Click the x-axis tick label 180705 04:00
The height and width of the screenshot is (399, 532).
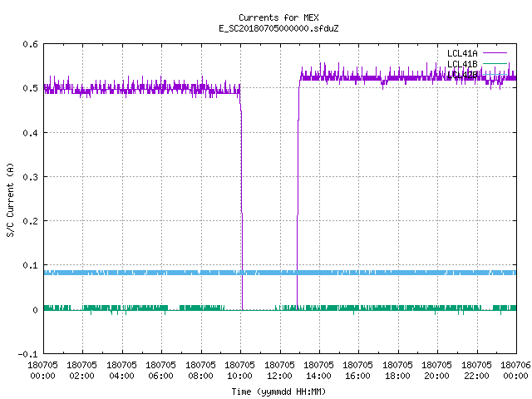[122, 371]
